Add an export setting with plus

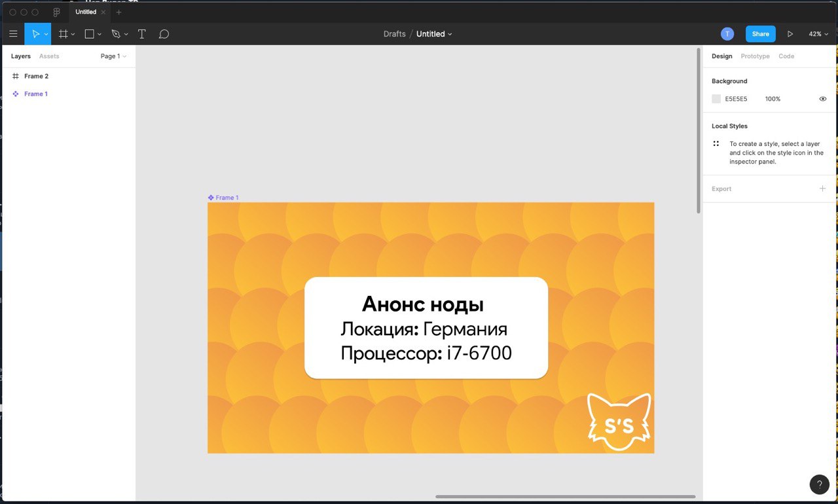click(823, 189)
